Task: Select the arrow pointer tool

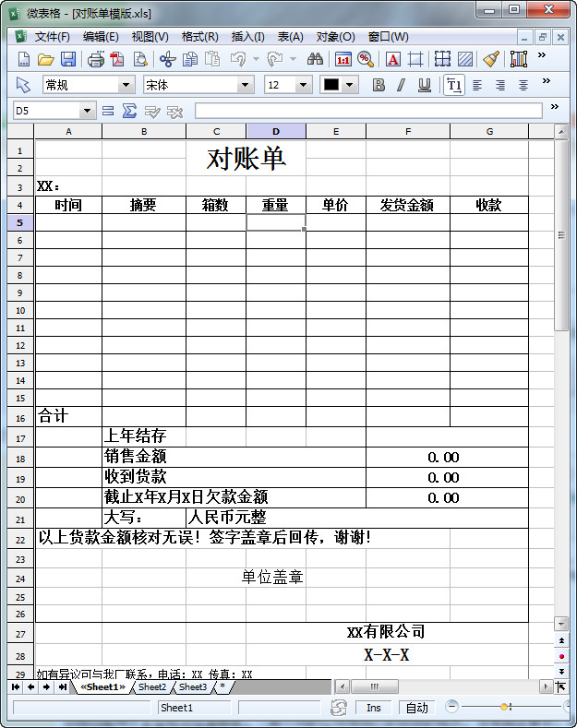Action: pos(23,85)
